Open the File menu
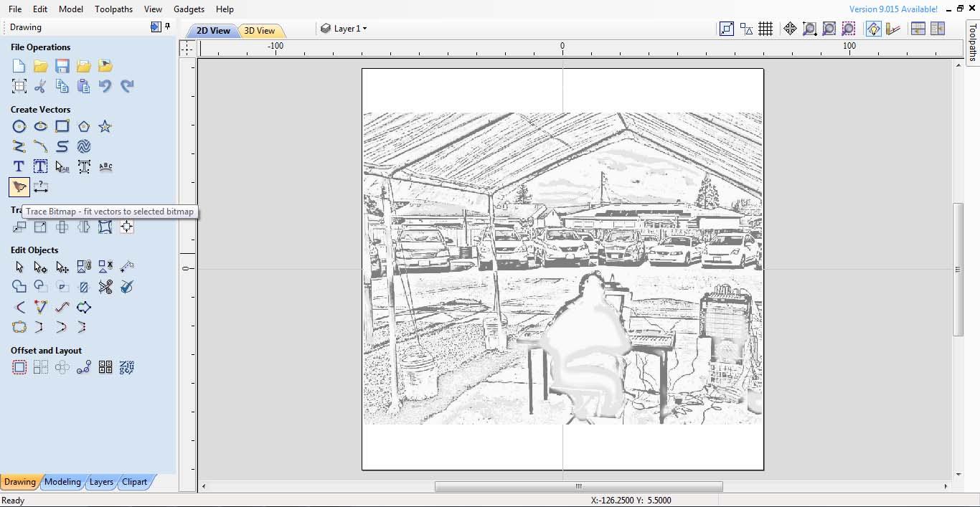980x507 pixels. coord(15,9)
